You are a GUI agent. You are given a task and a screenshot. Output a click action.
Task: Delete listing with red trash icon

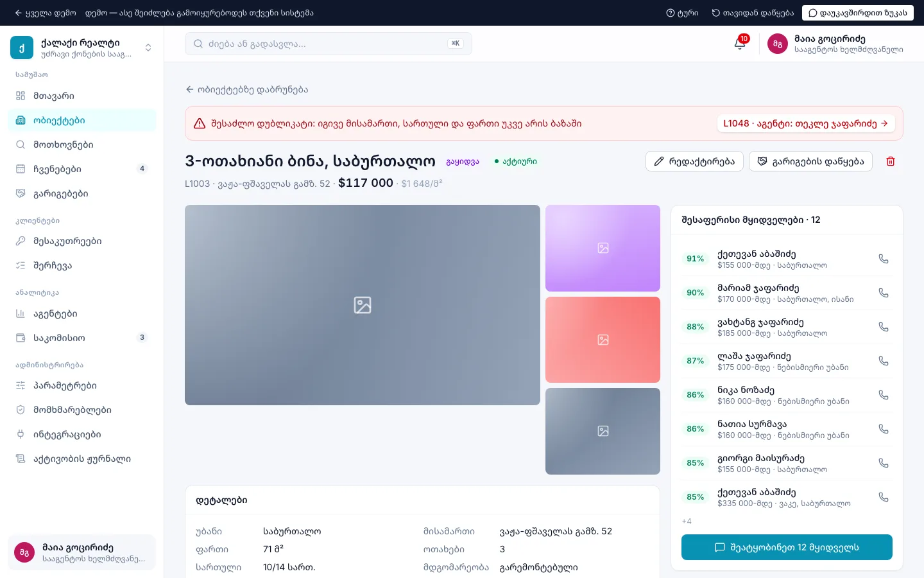(x=891, y=161)
